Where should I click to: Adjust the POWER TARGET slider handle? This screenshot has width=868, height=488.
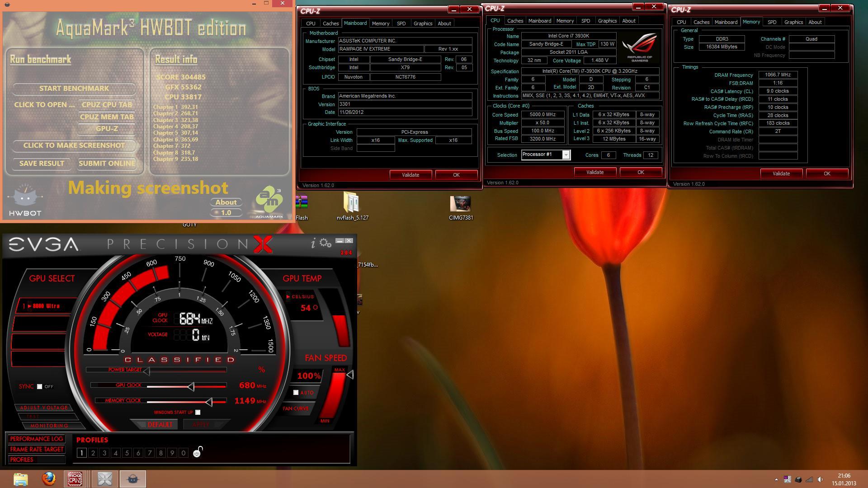click(146, 371)
